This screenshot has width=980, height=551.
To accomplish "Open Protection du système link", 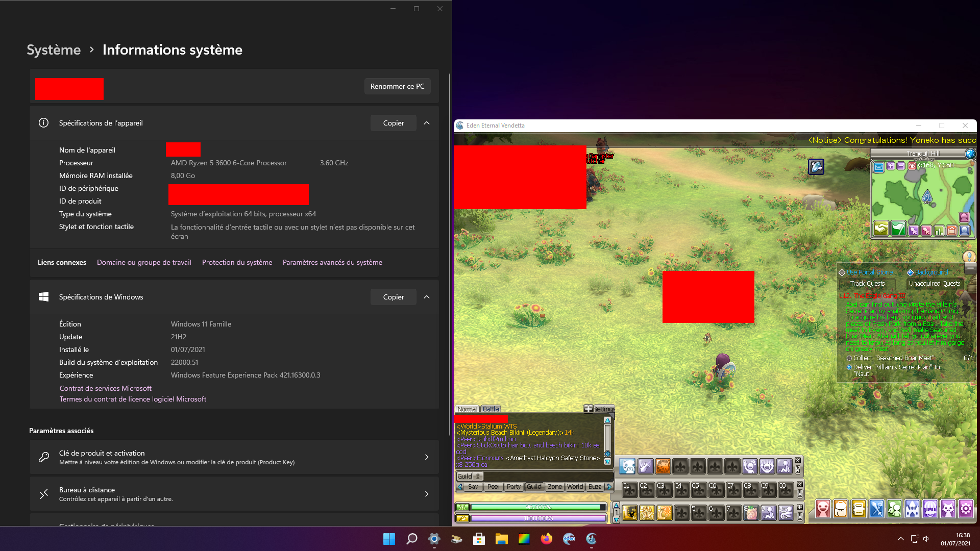I will (237, 262).
